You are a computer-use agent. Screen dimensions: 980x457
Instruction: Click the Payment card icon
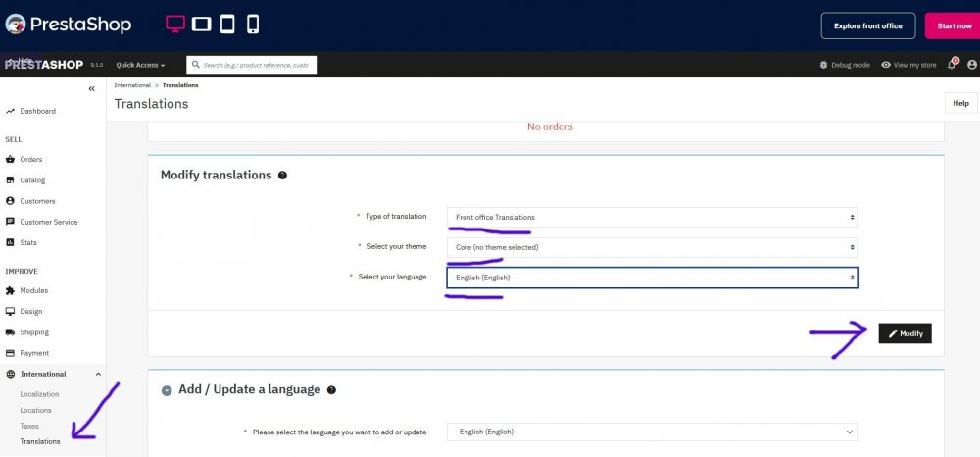[x=10, y=353]
